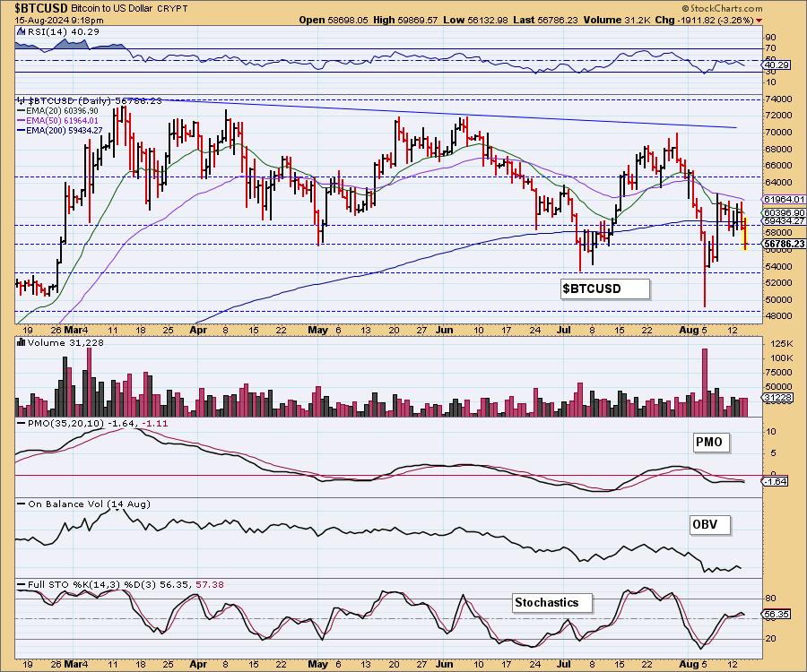The height and width of the screenshot is (672, 807).
Task: Click the CRYPT exchange label
Action: click(171, 9)
